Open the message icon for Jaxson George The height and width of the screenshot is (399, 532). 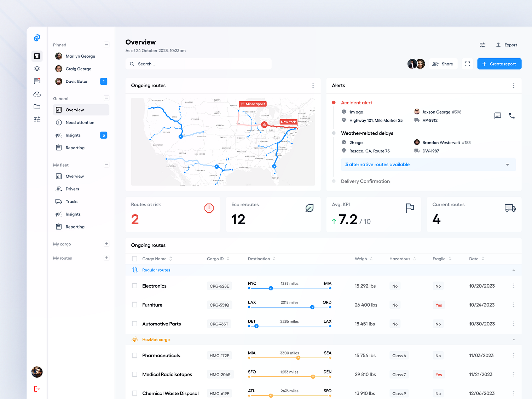pos(497,116)
